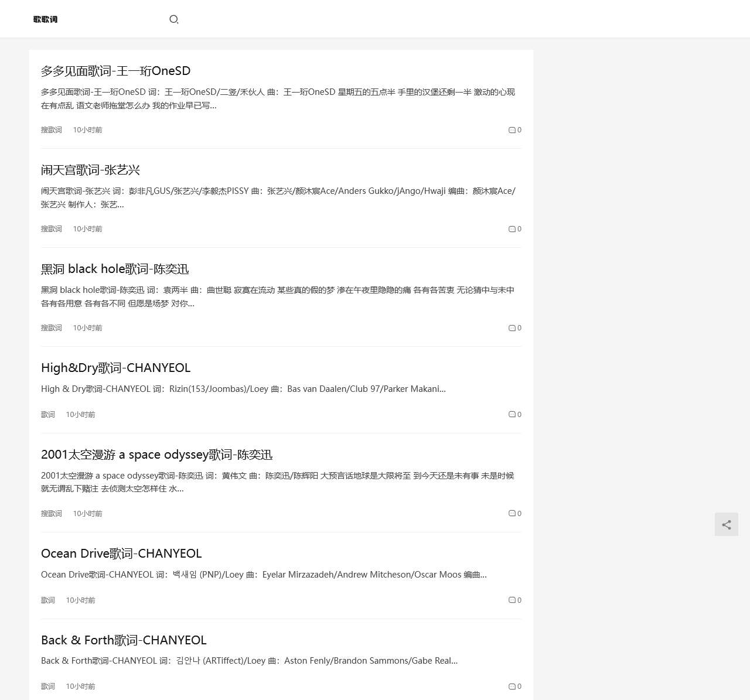Click the share icon button
Image resolution: width=750 pixels, height=700 pixels.
tap(726, 524)
